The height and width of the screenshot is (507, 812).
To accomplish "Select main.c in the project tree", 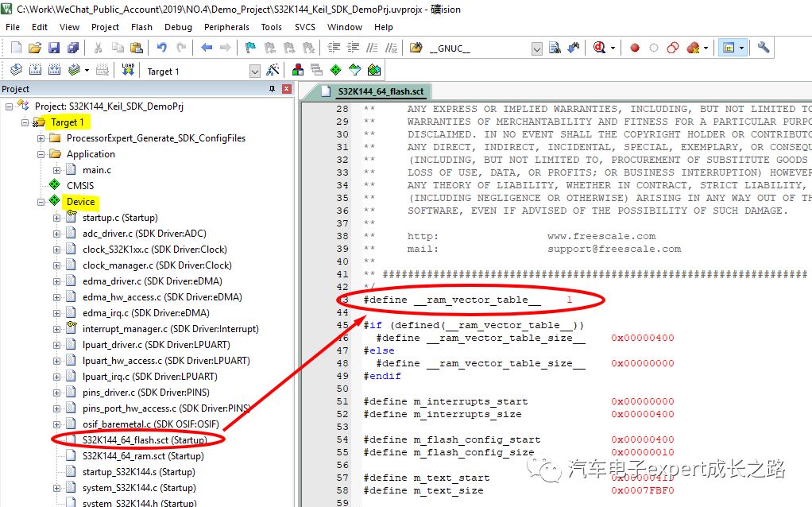I will [95, 169].
